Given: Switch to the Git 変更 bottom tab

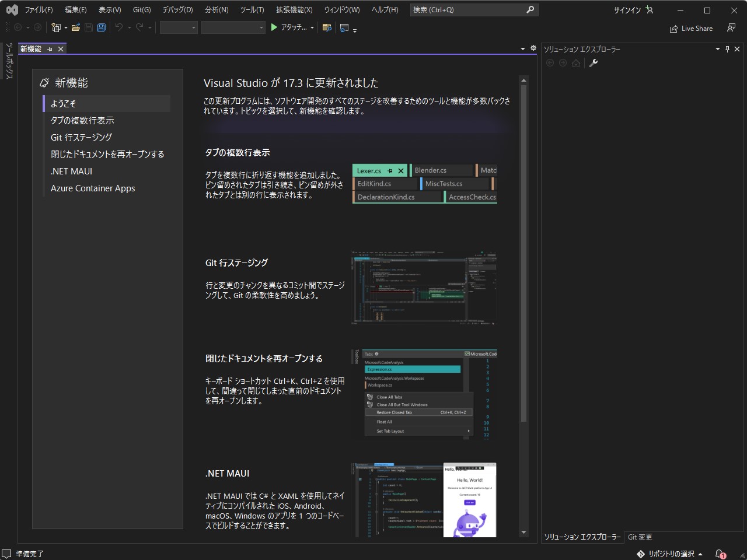Looking at the screenshot, I should click(640, 537).
